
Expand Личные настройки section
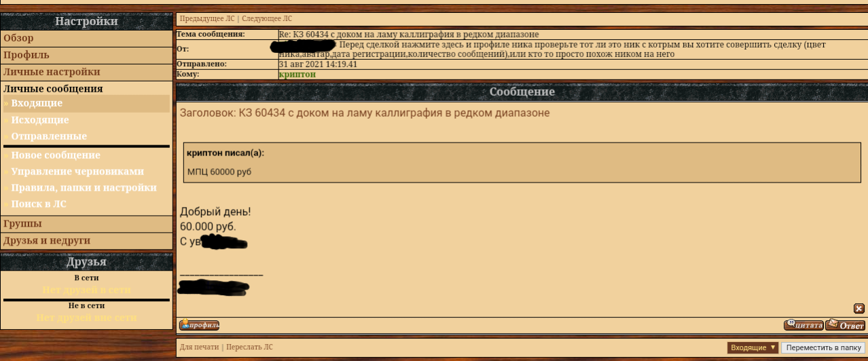(x=86, y=72)
